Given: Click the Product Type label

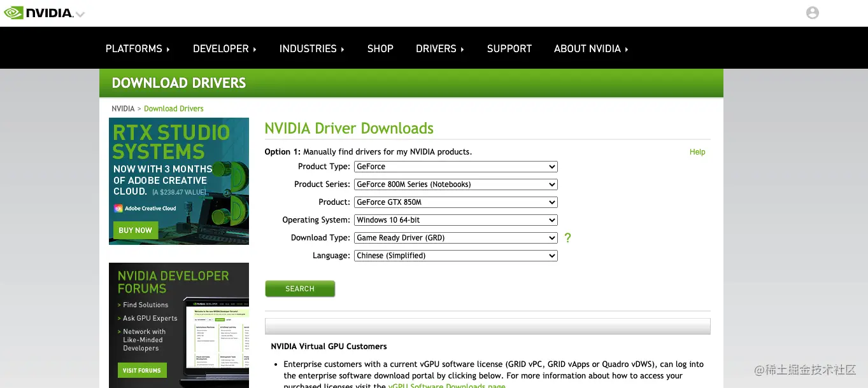Looking at the screenshot, I should 324,167.
